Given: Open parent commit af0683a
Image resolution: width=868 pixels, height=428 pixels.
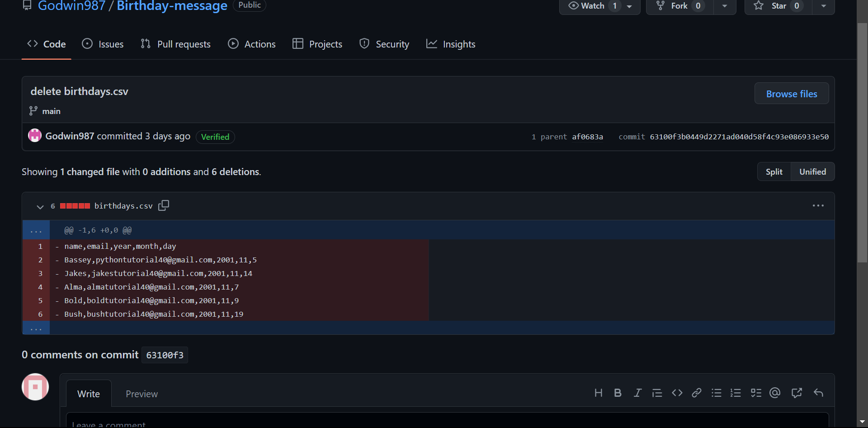Looking at the screenshot, I should coord(587,136).
